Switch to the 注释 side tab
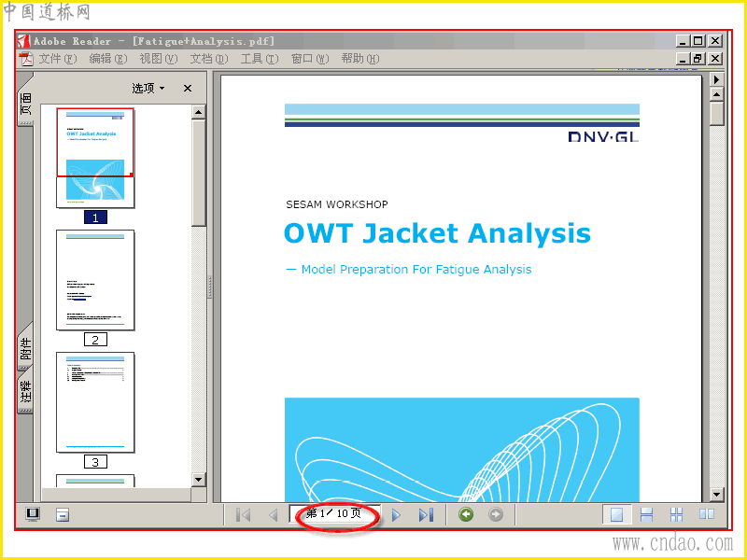 pos(26,390)
